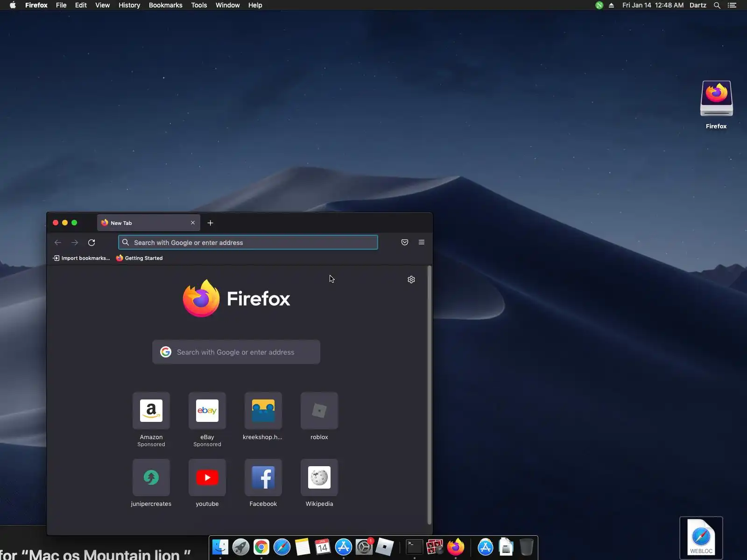747x560 pixels.
Task: Open the Help menu
Action: click(255, 5)
